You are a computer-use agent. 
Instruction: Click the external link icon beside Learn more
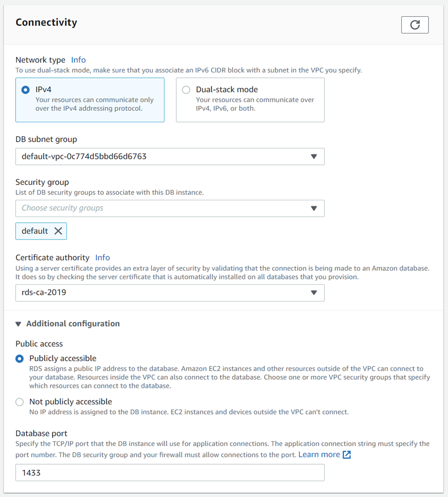347,455
